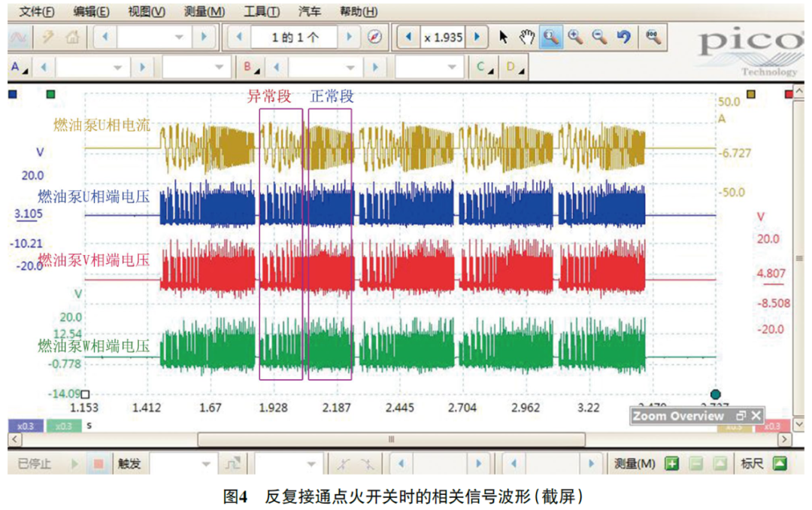Screen dimensions: 812x510
Task: Select the arrow pointer tool
Action: (502, 38)
